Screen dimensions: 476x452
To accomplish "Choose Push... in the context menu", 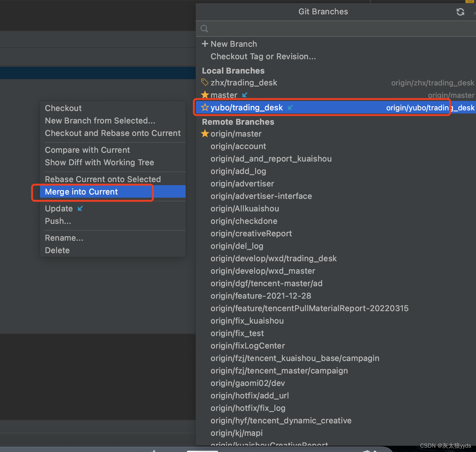I will pyautogui.click(x=58, y=221).
